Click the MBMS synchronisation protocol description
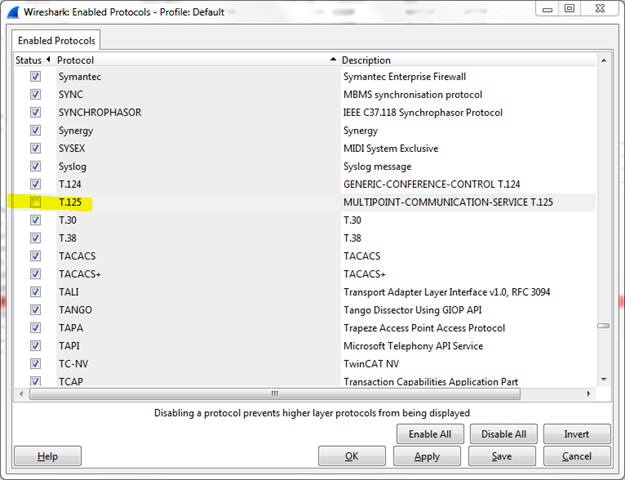 pos(413,94)
